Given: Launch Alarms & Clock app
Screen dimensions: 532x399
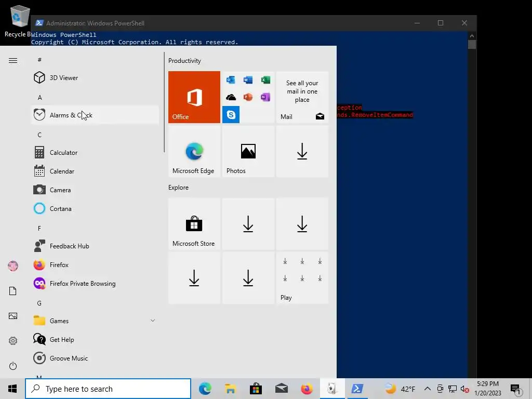Looking at the screenshot, I should [x=95, y=115].
